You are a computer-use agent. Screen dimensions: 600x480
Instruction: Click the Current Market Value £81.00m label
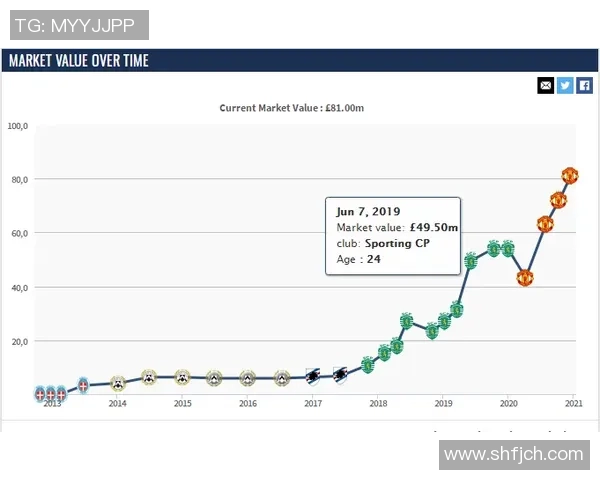click(x=292, y=107)
